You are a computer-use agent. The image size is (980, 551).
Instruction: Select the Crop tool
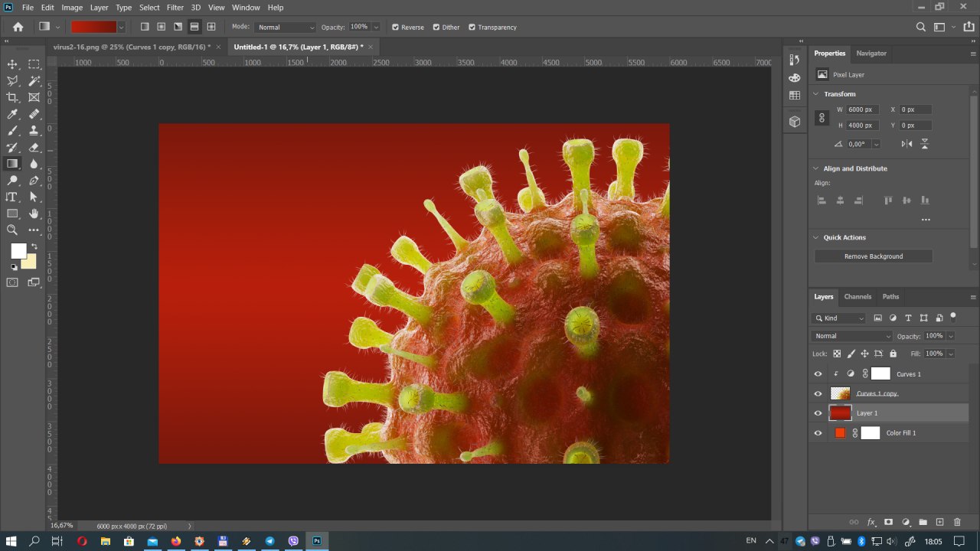coord(12,97)
